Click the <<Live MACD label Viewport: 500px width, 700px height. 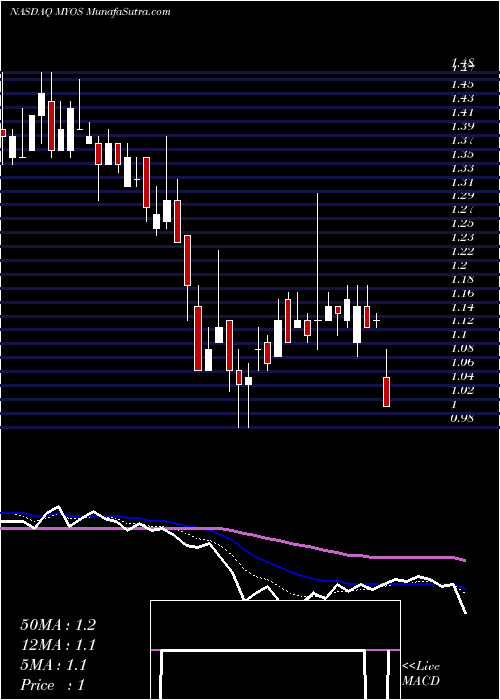click(421, 674)
